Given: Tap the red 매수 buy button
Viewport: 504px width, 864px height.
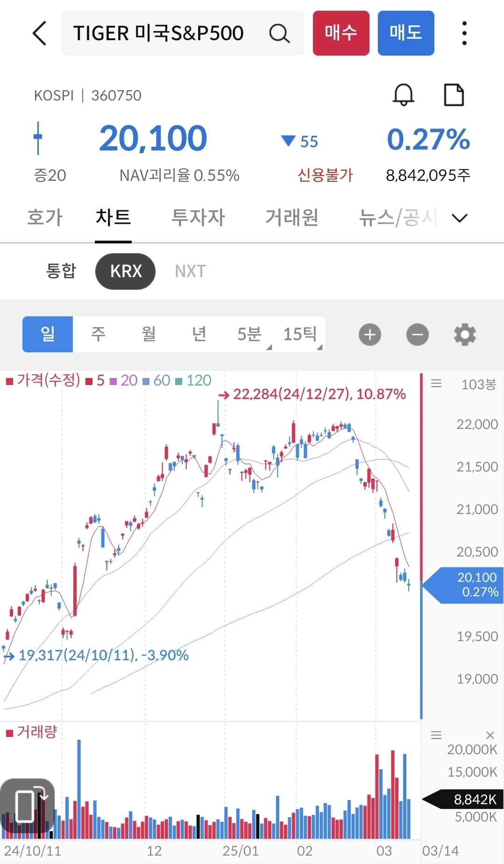Looking at the screenshot, I should click(341, 33).
